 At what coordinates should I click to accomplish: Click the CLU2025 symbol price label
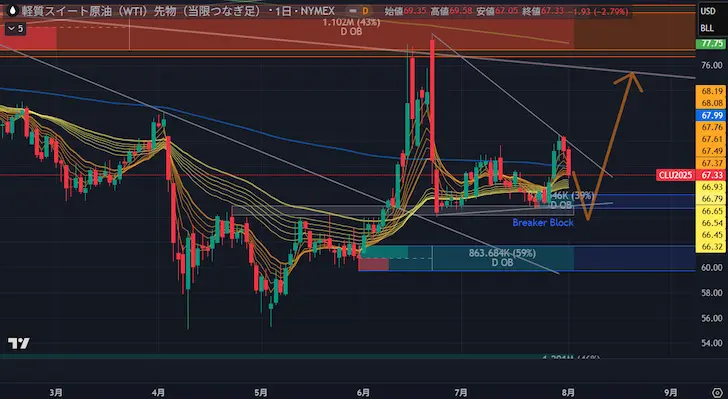tap(677, 175)
